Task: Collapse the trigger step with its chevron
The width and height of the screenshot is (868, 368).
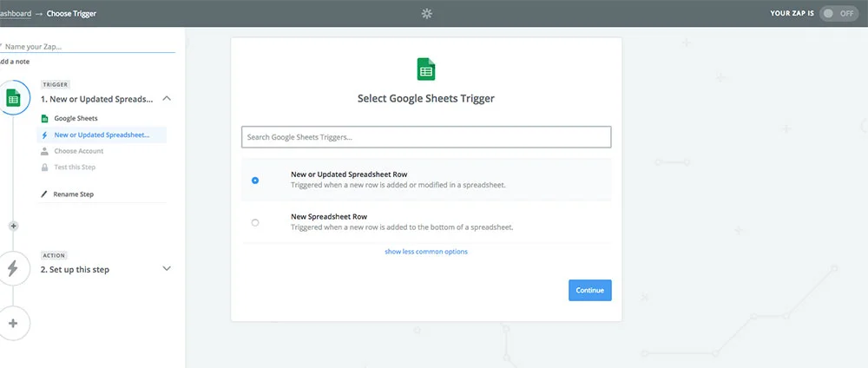Action: pyautogui.click(x=167, y=98)
